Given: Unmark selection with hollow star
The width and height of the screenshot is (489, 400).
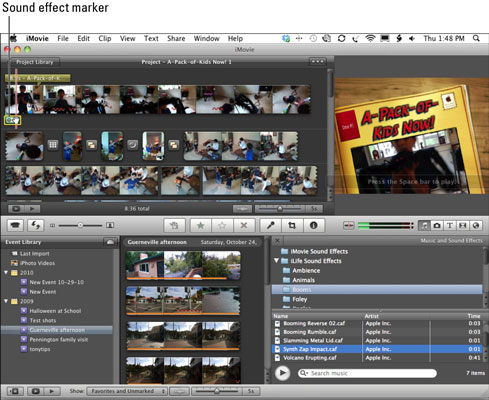Looking at the screenshot, I should 222,225.
